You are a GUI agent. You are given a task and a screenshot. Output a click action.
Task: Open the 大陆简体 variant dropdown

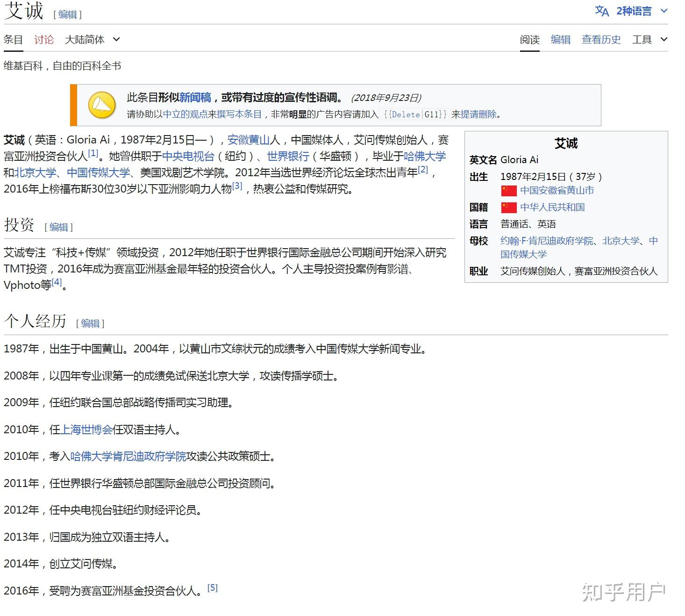[93, 40]
